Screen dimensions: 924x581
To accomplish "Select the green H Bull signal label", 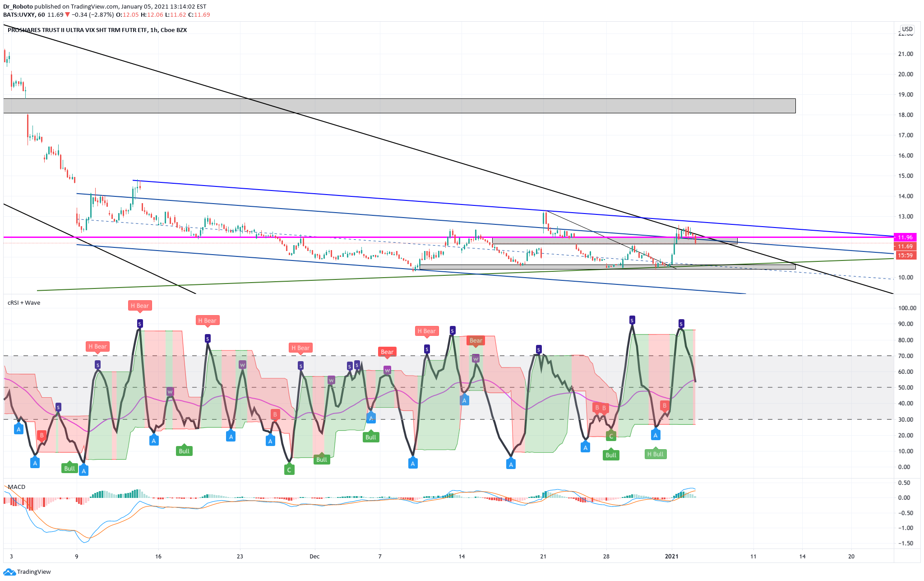I will pos(655,454).
